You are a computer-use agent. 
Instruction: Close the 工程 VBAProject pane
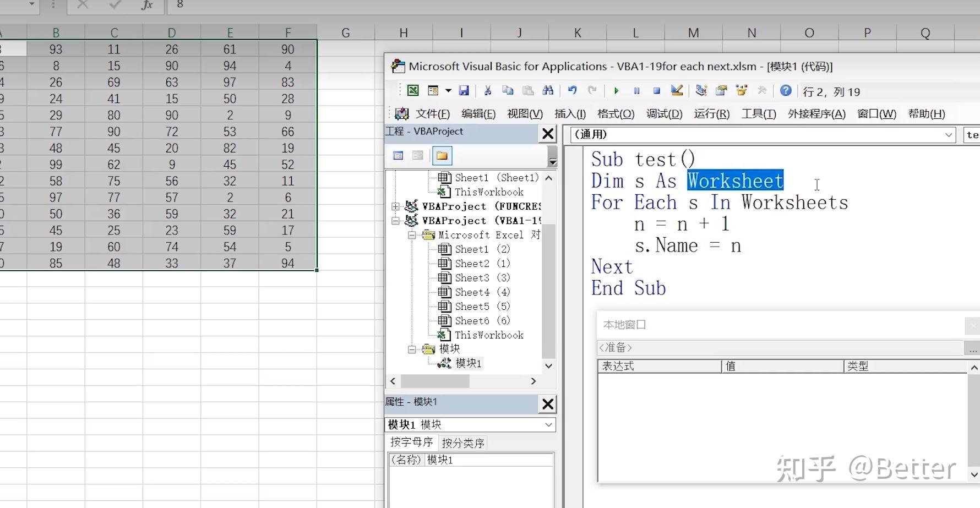[548, 134]
